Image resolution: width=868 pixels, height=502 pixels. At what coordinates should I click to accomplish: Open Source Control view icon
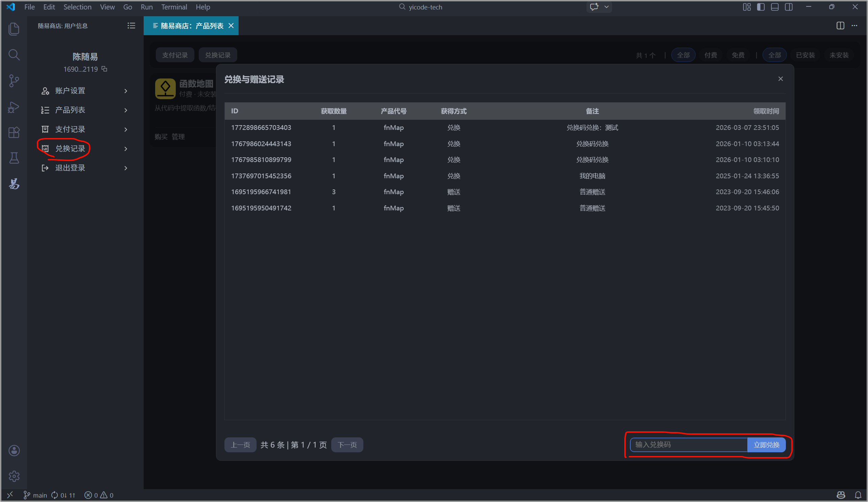(14, 81)
